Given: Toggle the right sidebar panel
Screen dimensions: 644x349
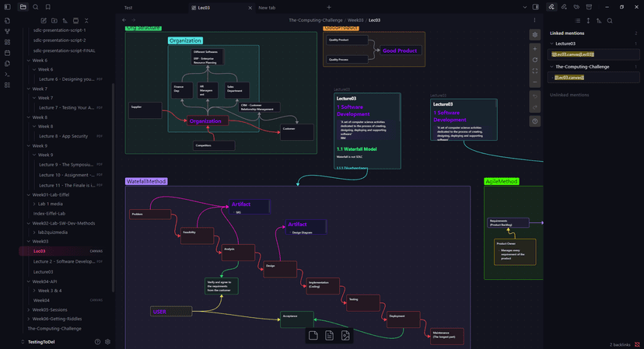Looking at the screenshot, I should click(x=536, y=7).
